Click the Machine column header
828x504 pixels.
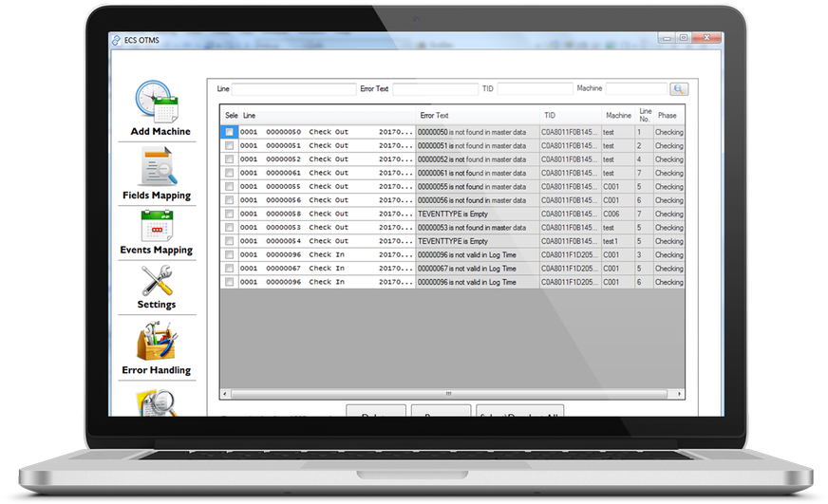[618, 116]
